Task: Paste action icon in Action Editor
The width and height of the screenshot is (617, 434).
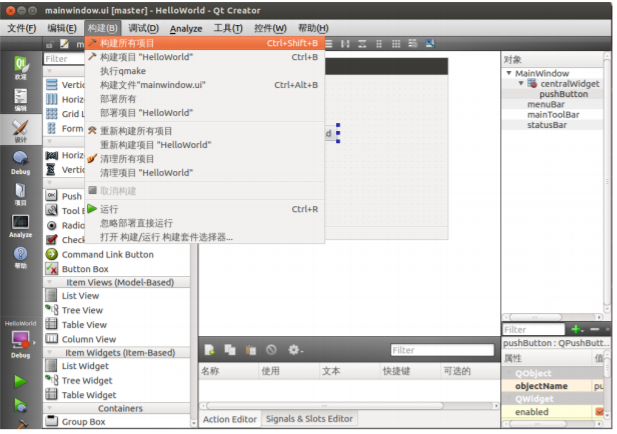Action: pos(251,349)
